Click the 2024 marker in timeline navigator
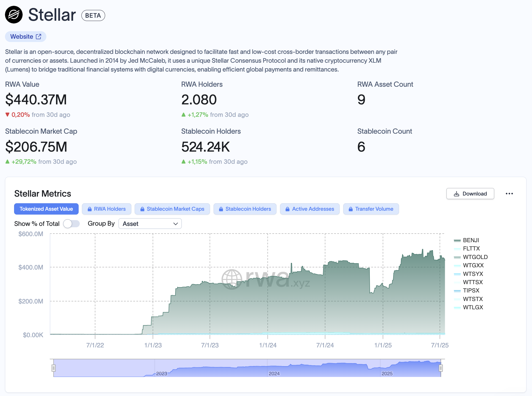This screenshot has height=396, width=532. pos(274,373)
